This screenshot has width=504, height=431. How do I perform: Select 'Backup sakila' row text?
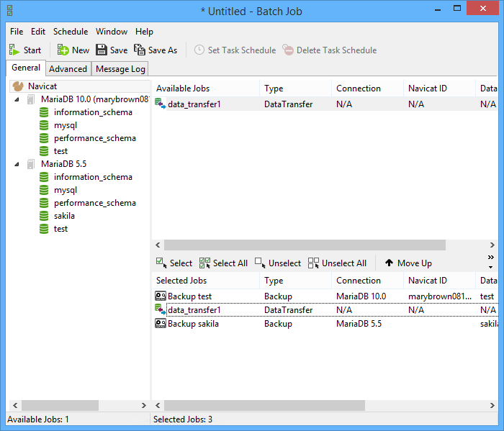click(193, 323)
